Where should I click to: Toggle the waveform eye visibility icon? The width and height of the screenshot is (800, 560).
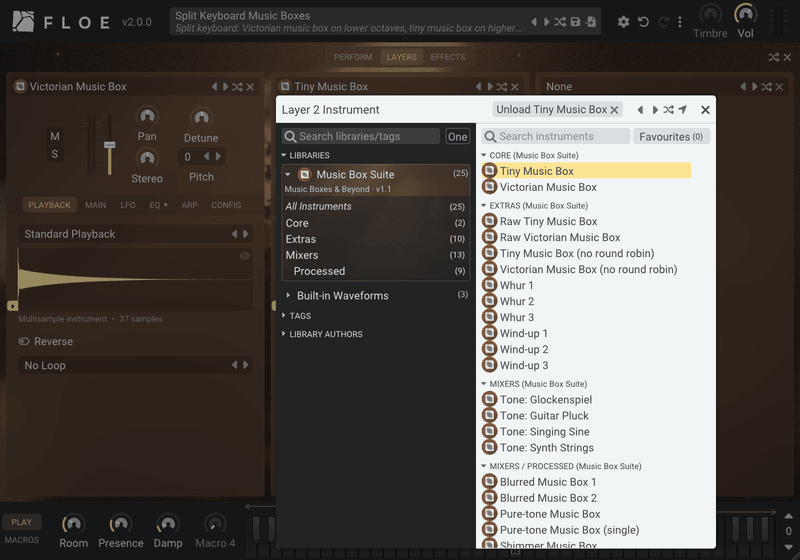pos(244,256)
